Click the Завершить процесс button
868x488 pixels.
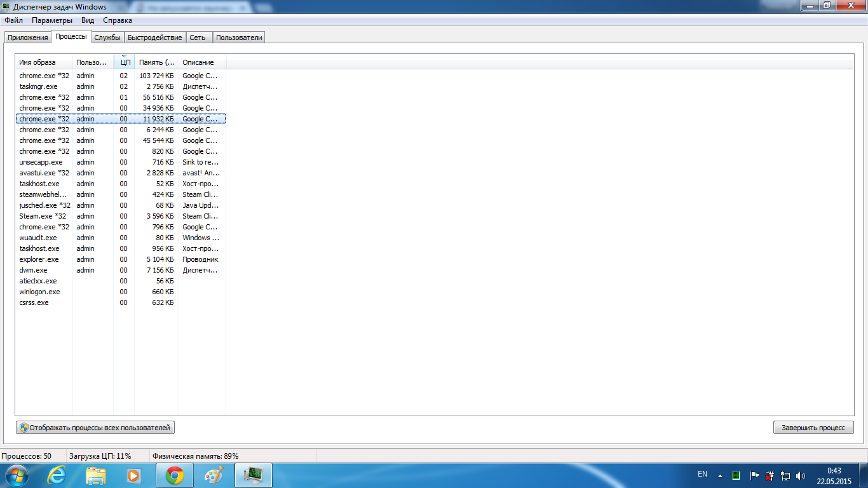[813, 428]
